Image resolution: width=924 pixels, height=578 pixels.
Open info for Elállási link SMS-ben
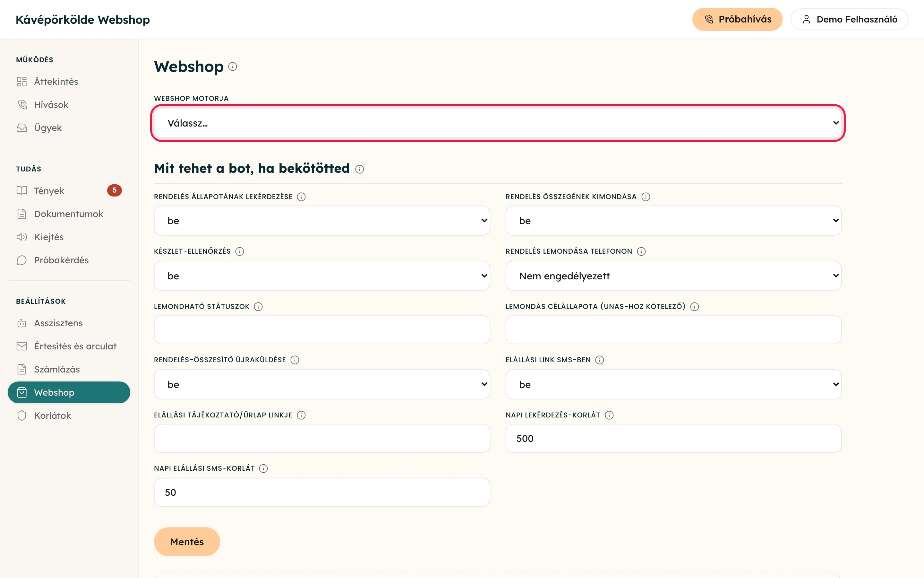[600, 360]
